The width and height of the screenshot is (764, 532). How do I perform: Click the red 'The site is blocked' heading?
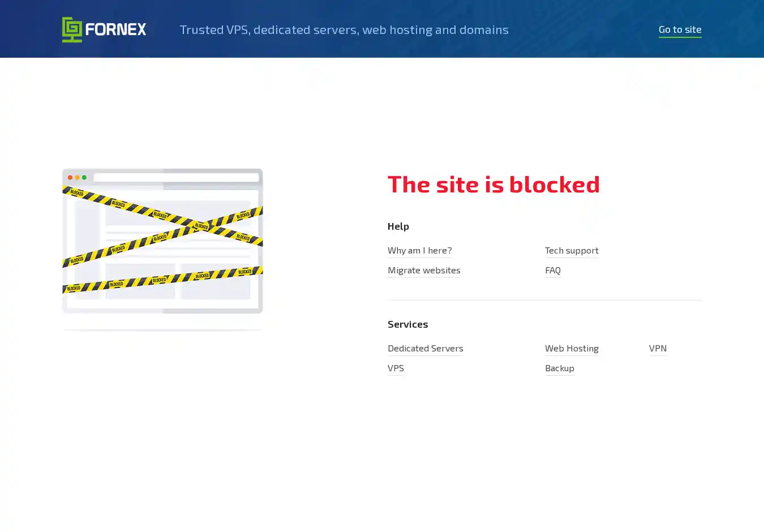493,184
